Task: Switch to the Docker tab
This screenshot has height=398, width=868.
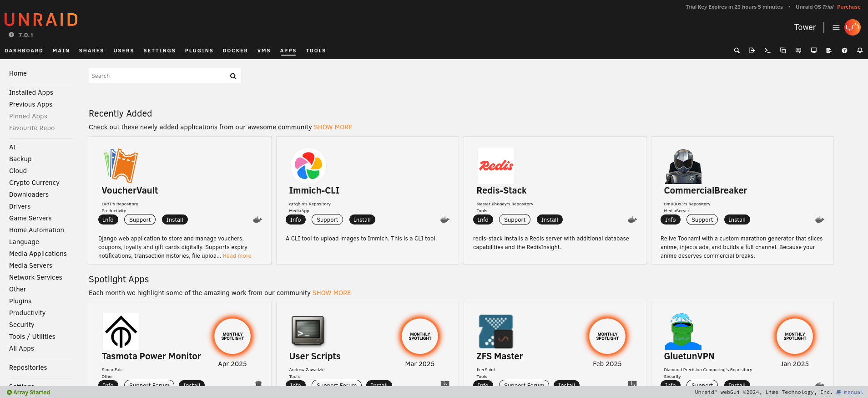Action: point(235,51)
